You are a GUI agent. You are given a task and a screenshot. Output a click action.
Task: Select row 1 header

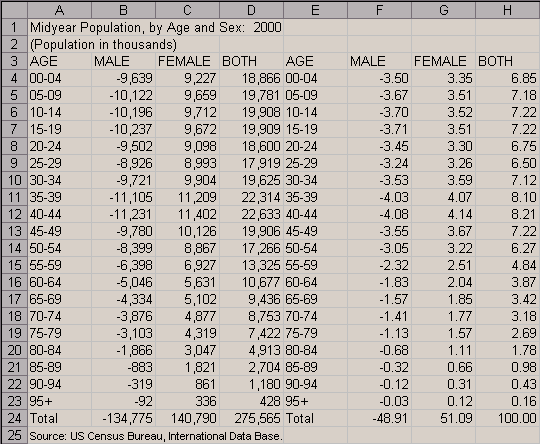[14, 27]
